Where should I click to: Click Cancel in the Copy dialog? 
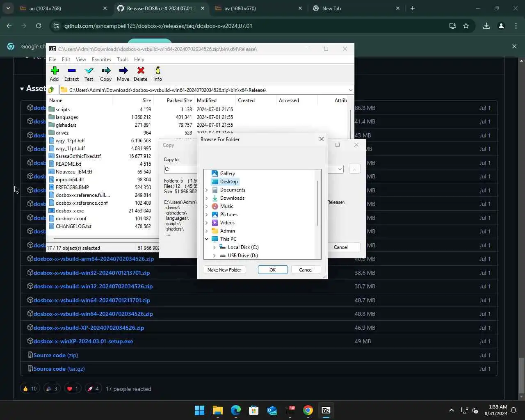click(340, 247)
